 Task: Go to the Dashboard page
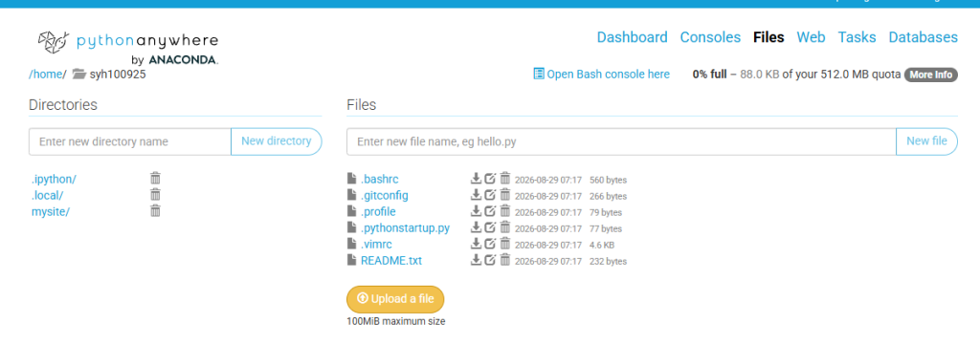point(632,37)
